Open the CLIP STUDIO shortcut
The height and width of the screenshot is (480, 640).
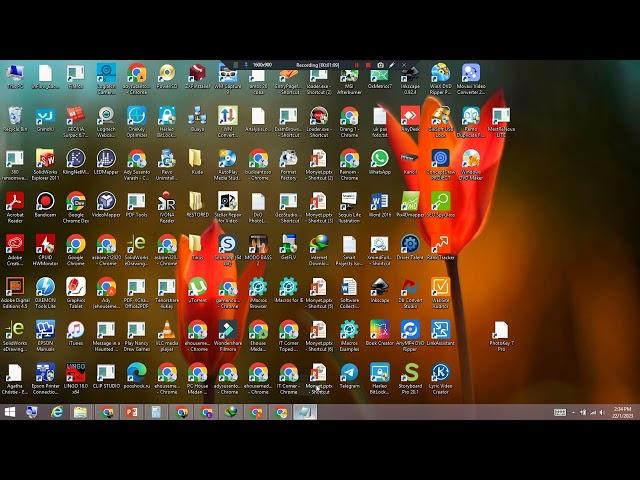click(x=106, y=375)
